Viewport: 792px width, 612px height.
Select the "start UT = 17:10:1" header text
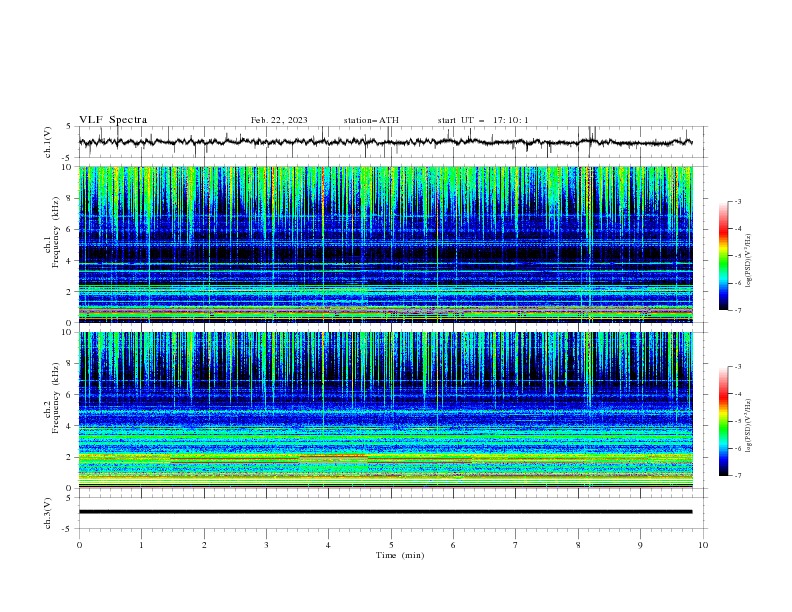pos(482,120)
